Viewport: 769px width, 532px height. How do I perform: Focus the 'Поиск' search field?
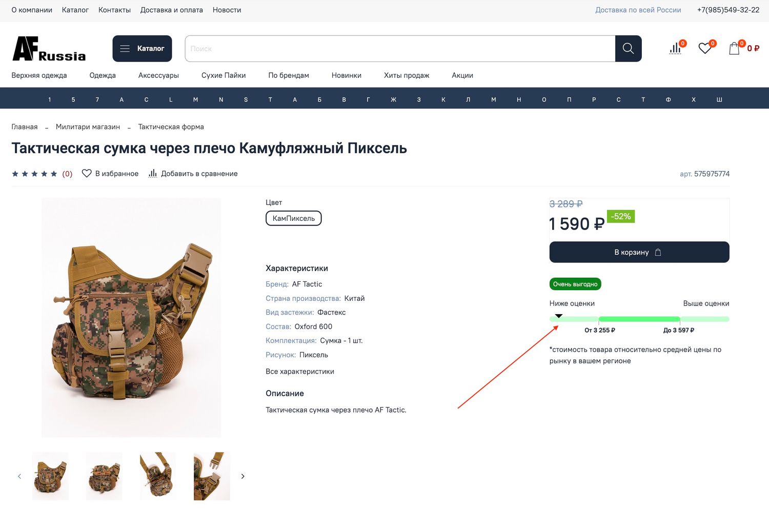400,49
